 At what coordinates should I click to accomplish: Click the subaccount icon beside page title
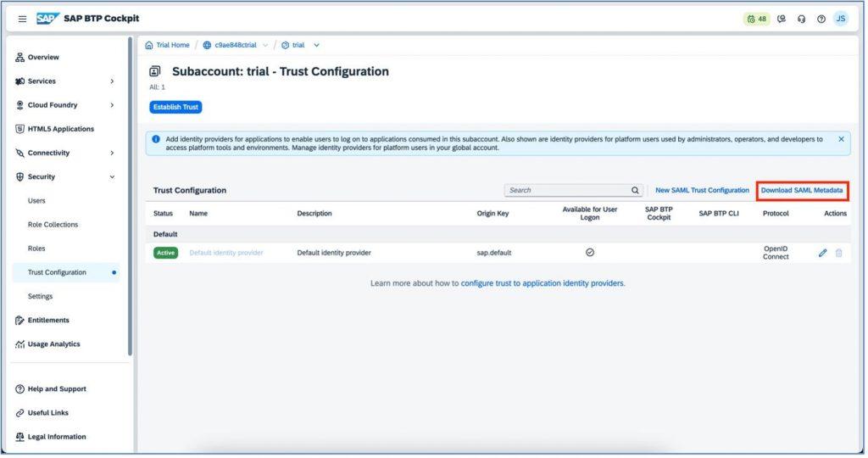pyautogui.click(x=156, y=71)
